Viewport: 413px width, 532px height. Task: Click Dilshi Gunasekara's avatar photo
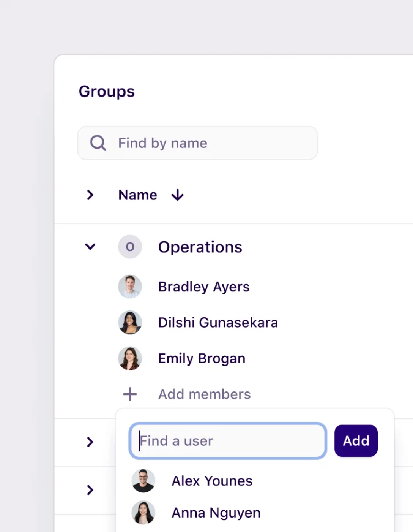click(x=130, y=322)
